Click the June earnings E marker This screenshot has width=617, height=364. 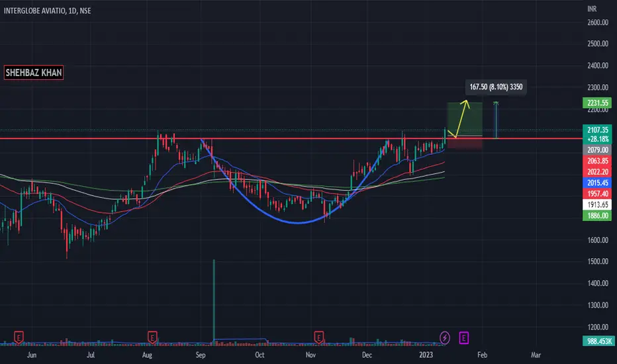19,338
